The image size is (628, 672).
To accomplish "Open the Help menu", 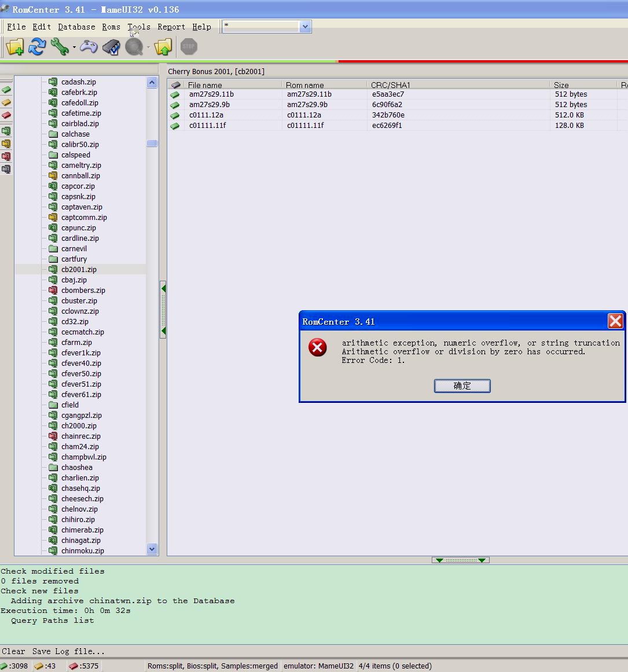I will [x=201, y=27].
